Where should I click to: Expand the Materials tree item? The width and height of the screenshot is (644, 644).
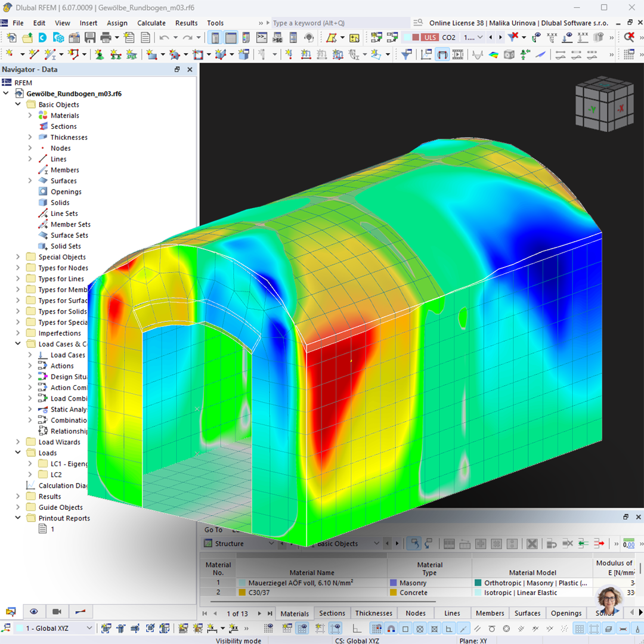[29, 115]
